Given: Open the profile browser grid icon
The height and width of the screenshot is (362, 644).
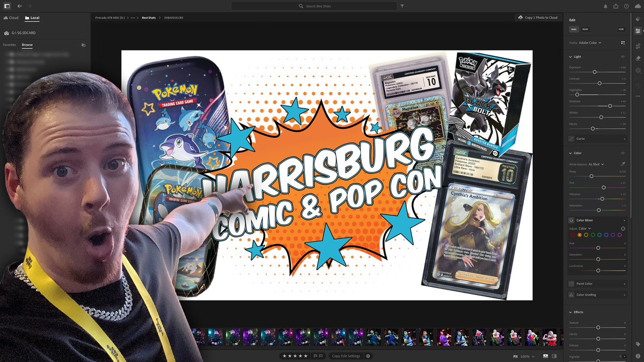Looking at the screenshot, I should pos(623,42).
